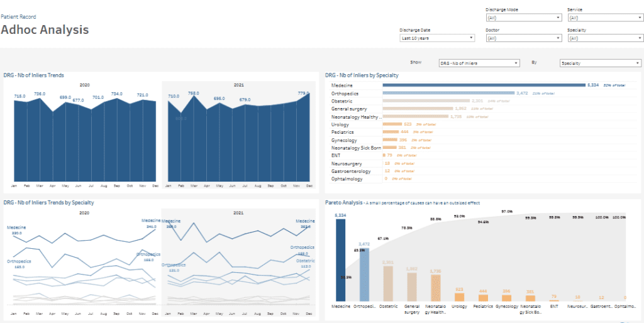The image size is (644, 323).
Task: Select the Medecine bar in specialty chart
Action: [x=484, y=85]
